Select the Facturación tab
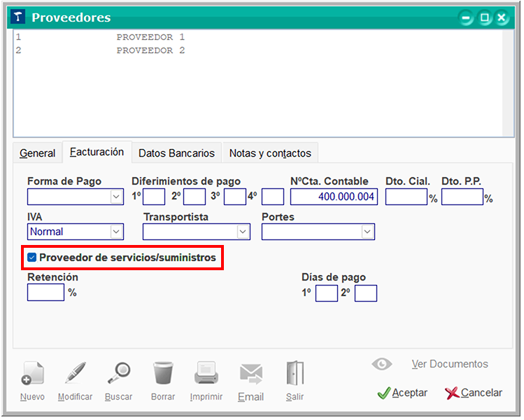 point(97,152)
